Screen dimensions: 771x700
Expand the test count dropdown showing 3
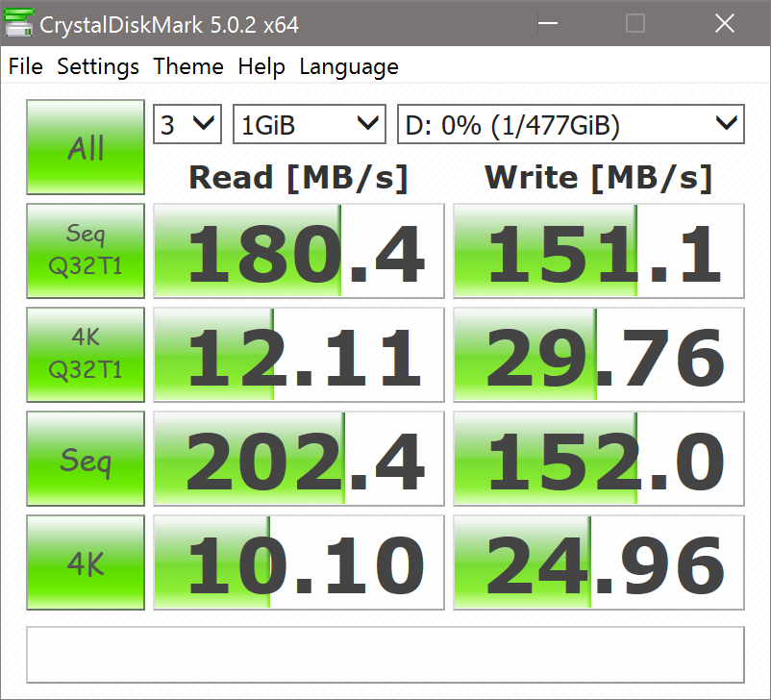187,124
